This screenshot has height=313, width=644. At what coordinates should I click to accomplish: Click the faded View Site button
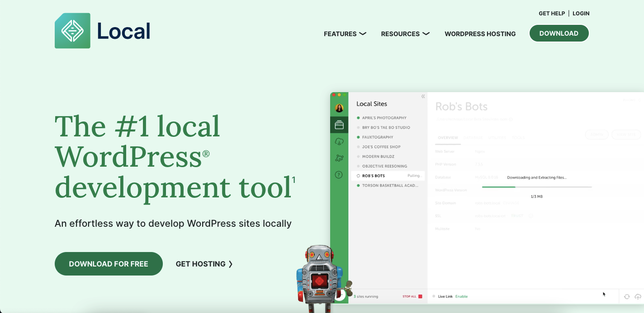(626, 135)
